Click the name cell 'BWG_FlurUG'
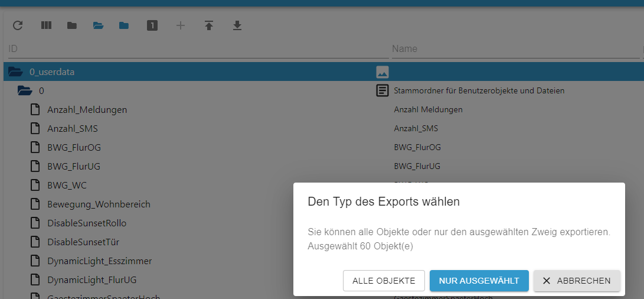Image resolution: width=644 pixels, height=299 pixels. coord(417,166)
